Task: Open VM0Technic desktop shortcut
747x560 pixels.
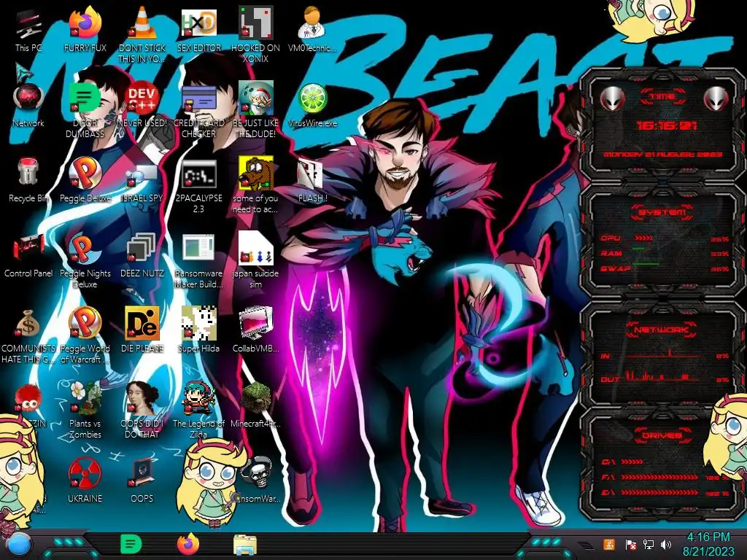Action: tap(312, 23)
